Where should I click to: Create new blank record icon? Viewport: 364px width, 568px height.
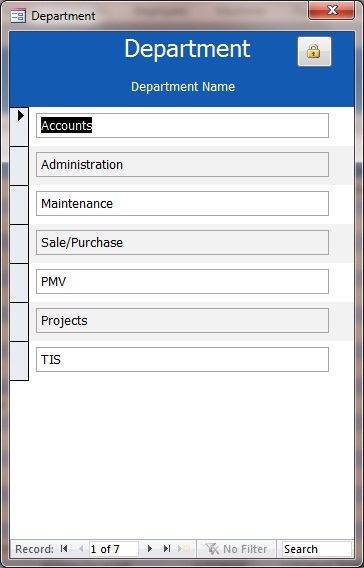coord(184,549)
